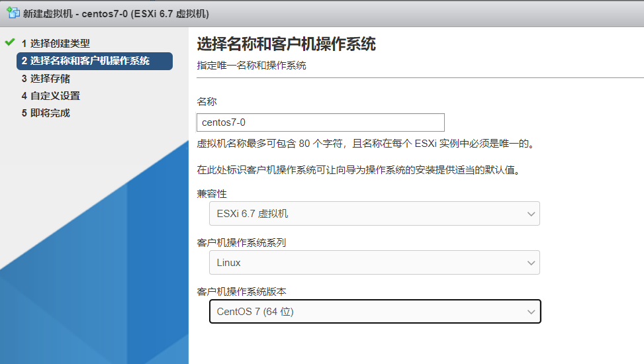Image resolution: width=644 pixels, height=364 pixels.
Task: Click the new virtual machine icon in title bar
Action: pos(13,13)
